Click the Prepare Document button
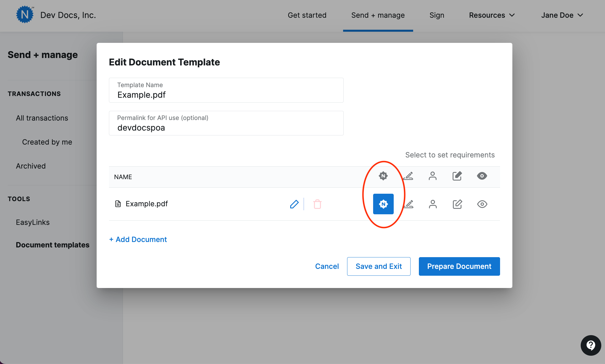This screenshot has height=364, width=605. click(459, 266)
